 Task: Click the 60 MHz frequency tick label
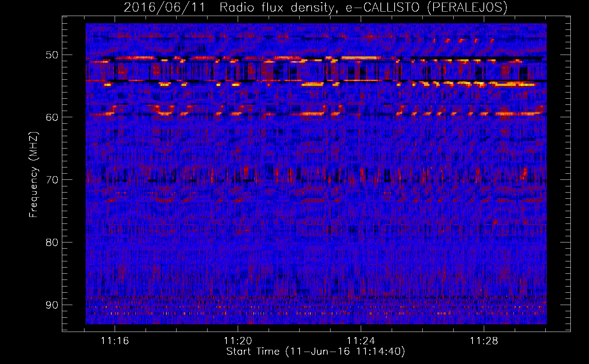(x=52, y=117)
